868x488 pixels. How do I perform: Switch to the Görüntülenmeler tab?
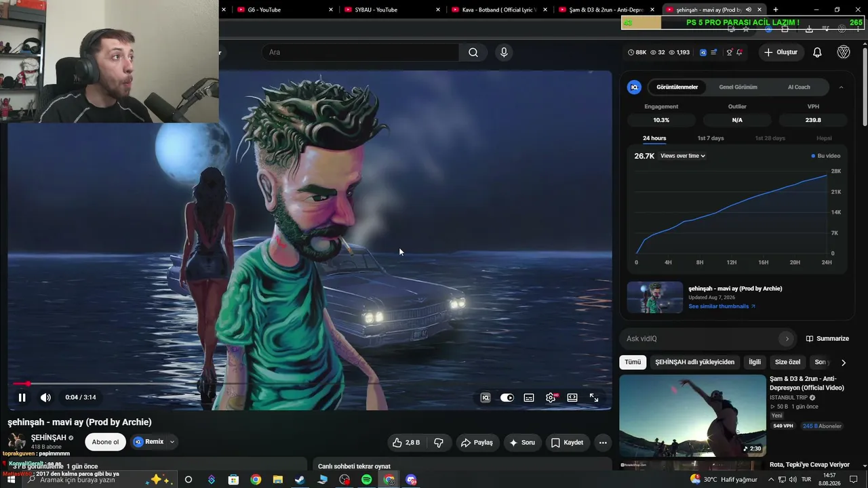tap(677, 87)
